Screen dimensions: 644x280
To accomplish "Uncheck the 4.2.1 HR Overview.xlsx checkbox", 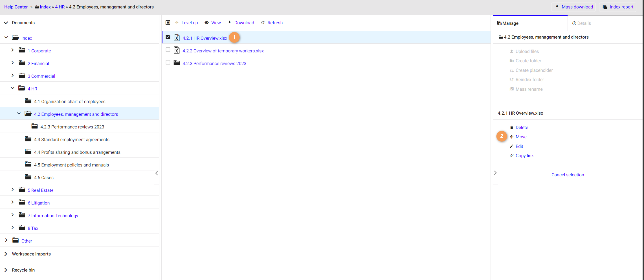I will pos(168,37).
